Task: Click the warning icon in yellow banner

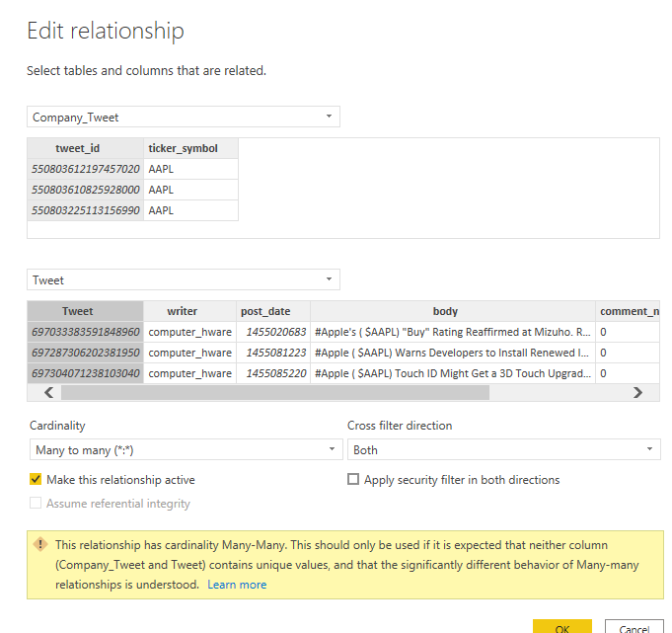Action: pos(40,545)
